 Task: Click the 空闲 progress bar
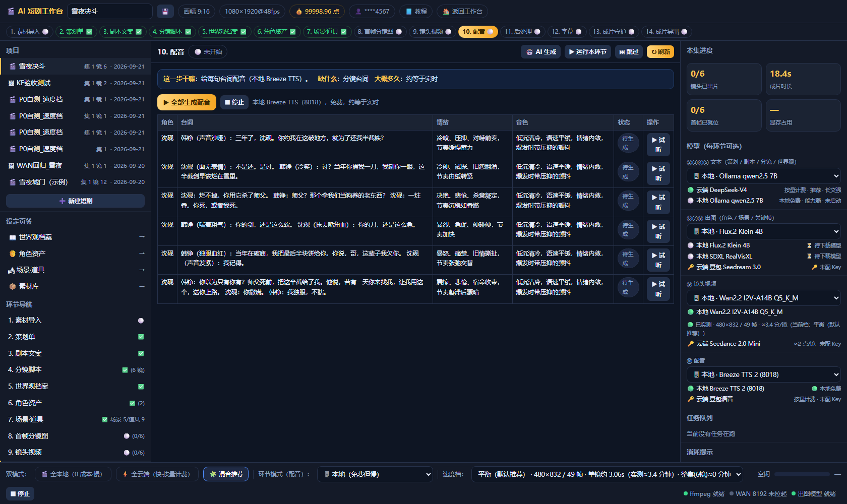click(x=802, y=474)
